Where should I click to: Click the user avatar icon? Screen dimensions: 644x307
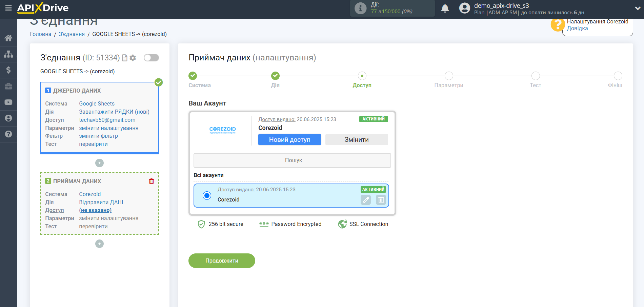pos(465,8)
